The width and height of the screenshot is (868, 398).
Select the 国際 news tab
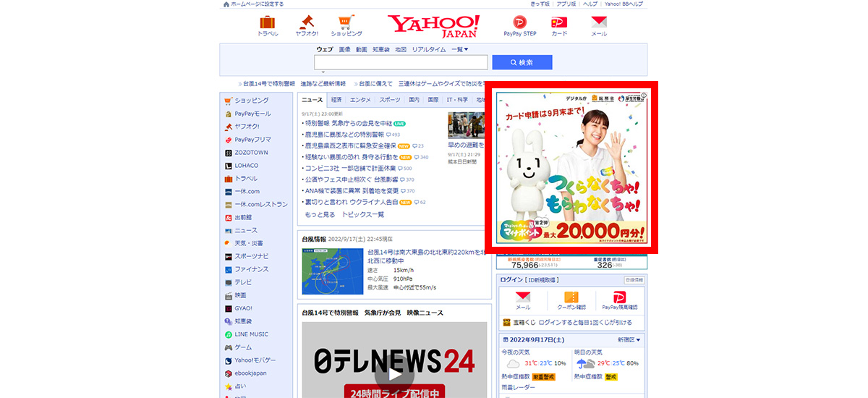click(433, 100)
